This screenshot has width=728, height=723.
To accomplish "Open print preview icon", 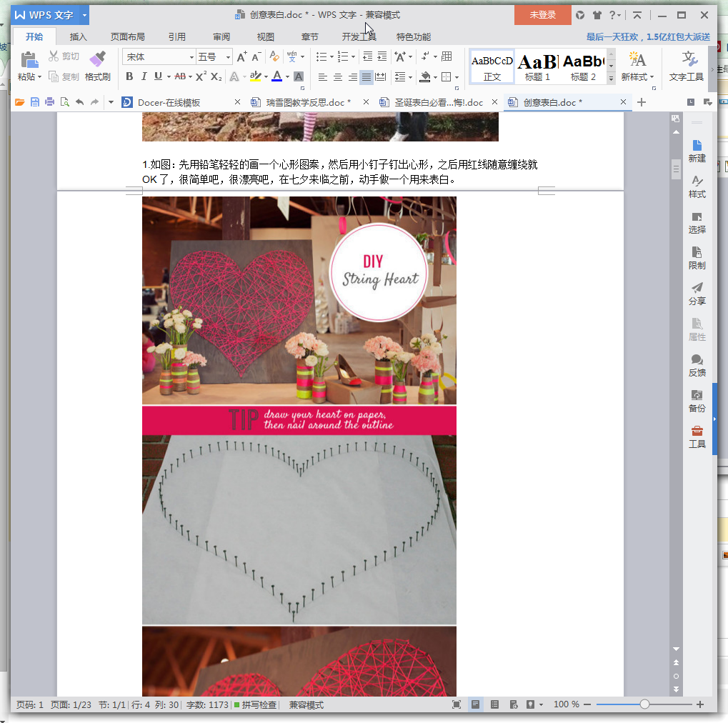I will pyautogui.click(x=64, y=102).
